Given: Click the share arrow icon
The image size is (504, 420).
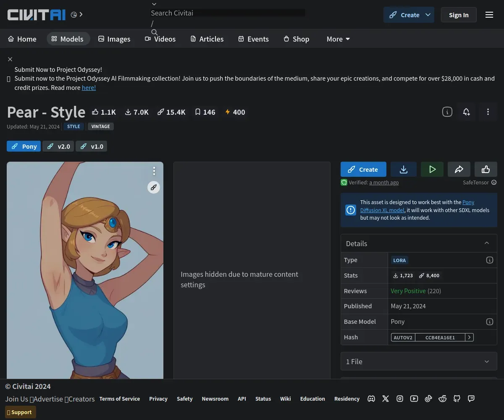Looking at the screenshot, I should click(459, 169).
